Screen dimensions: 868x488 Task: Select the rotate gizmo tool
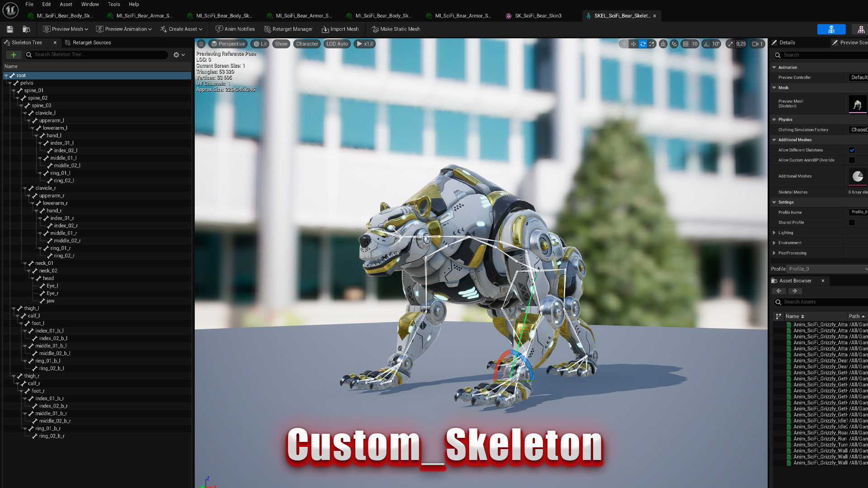(642, 44)
